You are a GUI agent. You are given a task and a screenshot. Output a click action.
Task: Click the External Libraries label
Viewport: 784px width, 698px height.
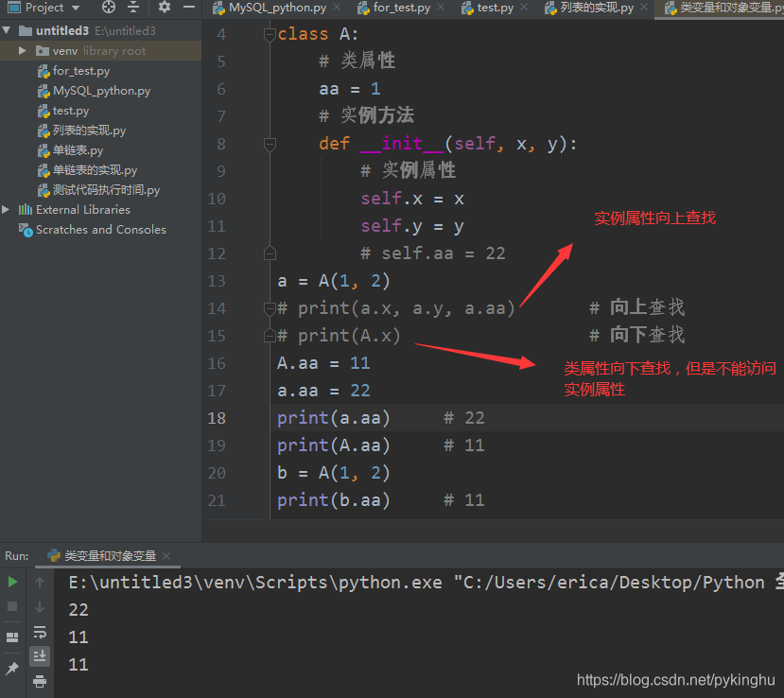coord(83,210)
